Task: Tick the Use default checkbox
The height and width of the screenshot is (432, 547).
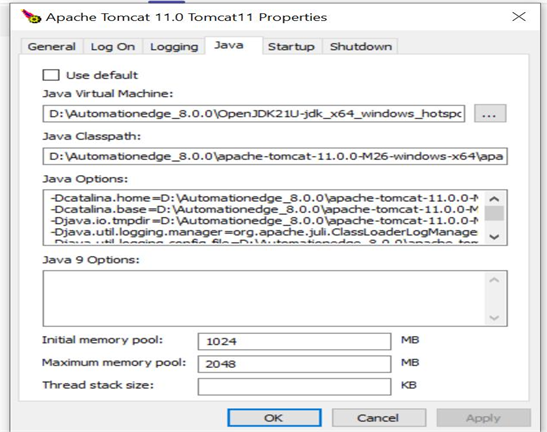Action: 51,75
